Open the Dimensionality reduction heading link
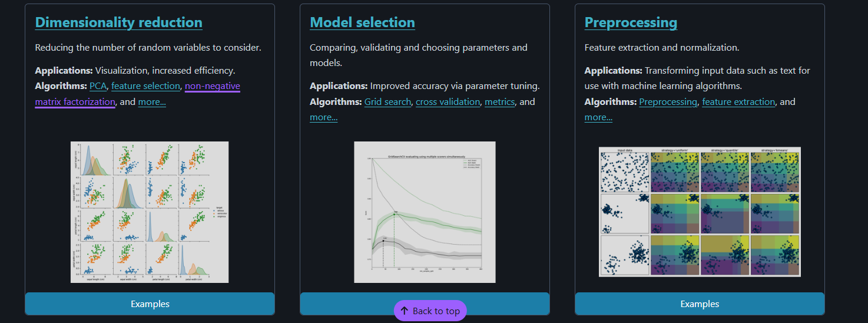868x323 pixels. (x=118, y=22)
